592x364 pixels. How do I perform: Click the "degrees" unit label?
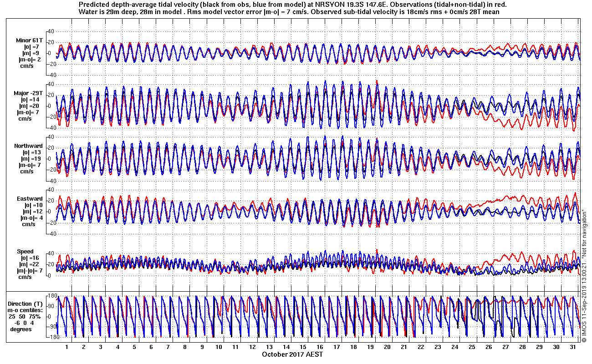(21, 329)
